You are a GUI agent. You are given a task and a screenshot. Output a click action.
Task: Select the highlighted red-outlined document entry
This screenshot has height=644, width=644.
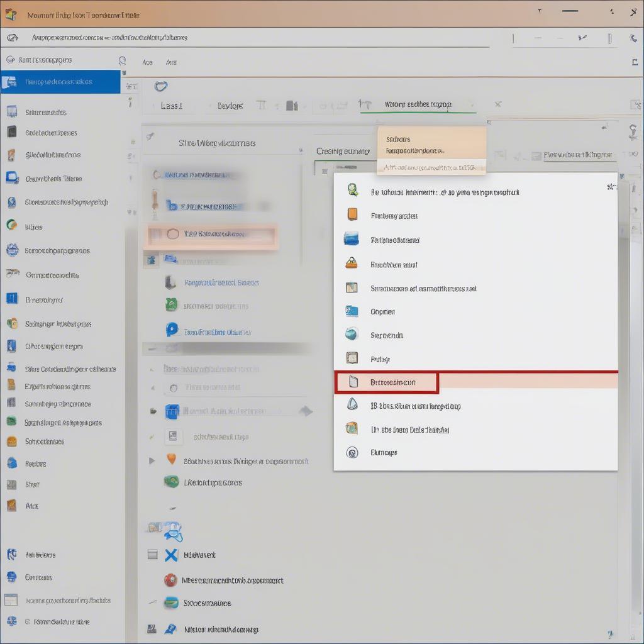pyautogui.click(x=387, y=382)
